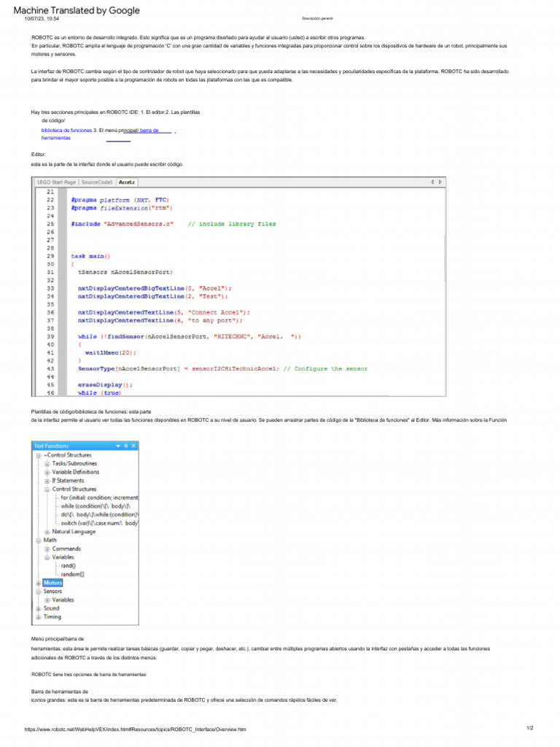Click the '// Configure the sensor' comment
This screenshot has width=560, height=747.
(x=326, y=368)
